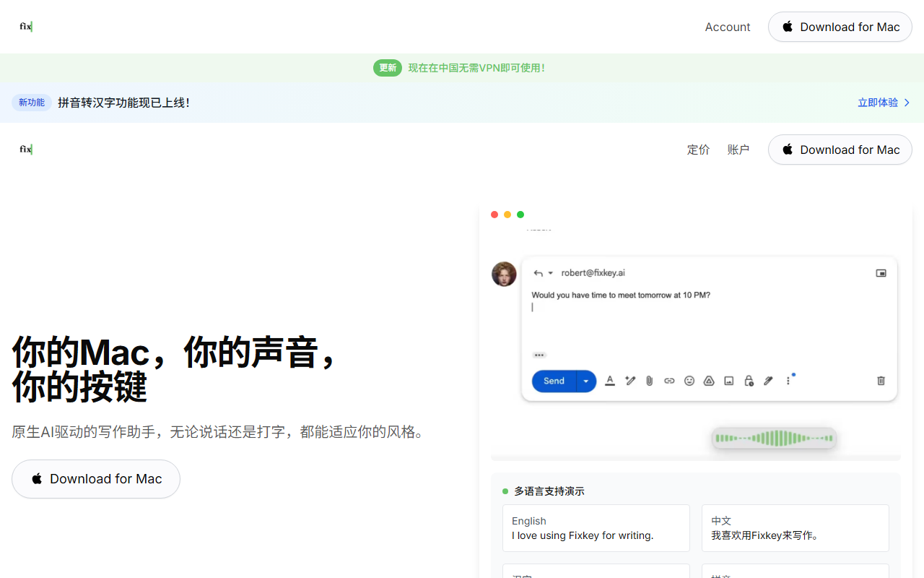Open the emoji picker icon
Screen dimensions: 924x578
coord(689,381)
